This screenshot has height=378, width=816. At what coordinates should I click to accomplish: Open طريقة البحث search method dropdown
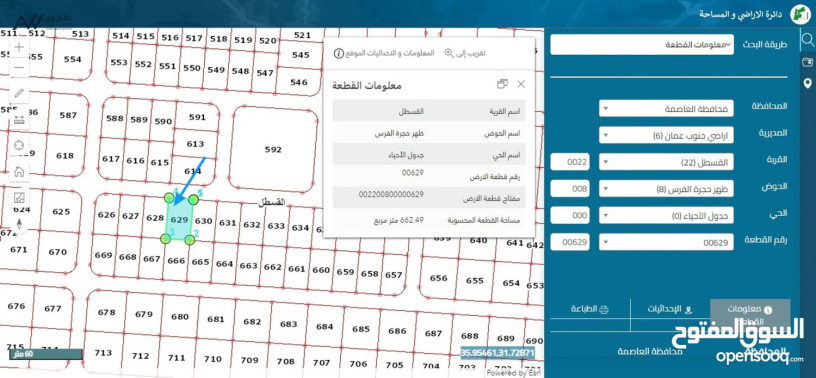coord(642,45)
